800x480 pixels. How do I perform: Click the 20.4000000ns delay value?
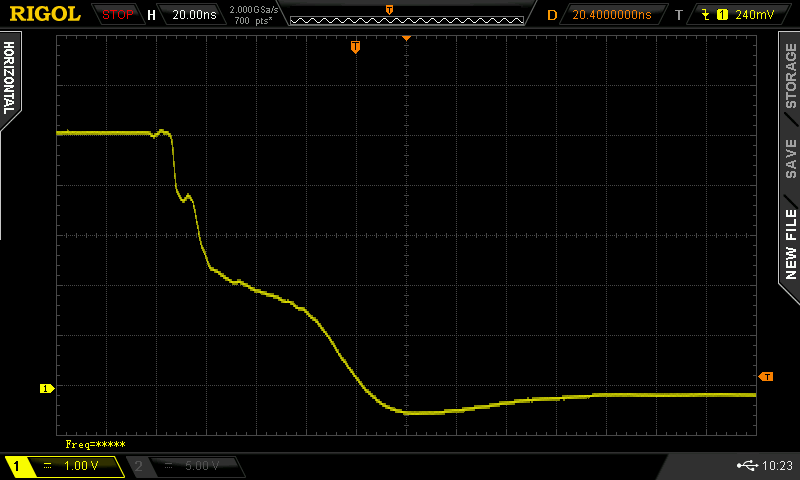pos(612,15)
